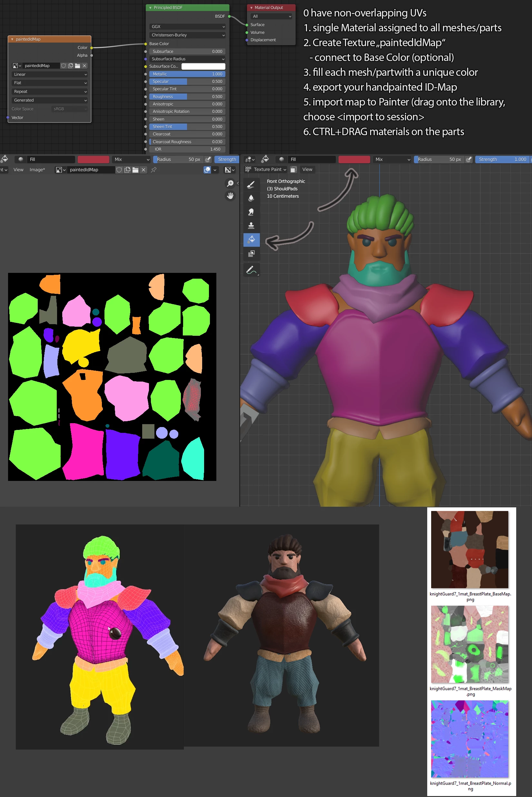Open Texture Paint mode dropdown
532x797 pixels.
click(266, 169)
